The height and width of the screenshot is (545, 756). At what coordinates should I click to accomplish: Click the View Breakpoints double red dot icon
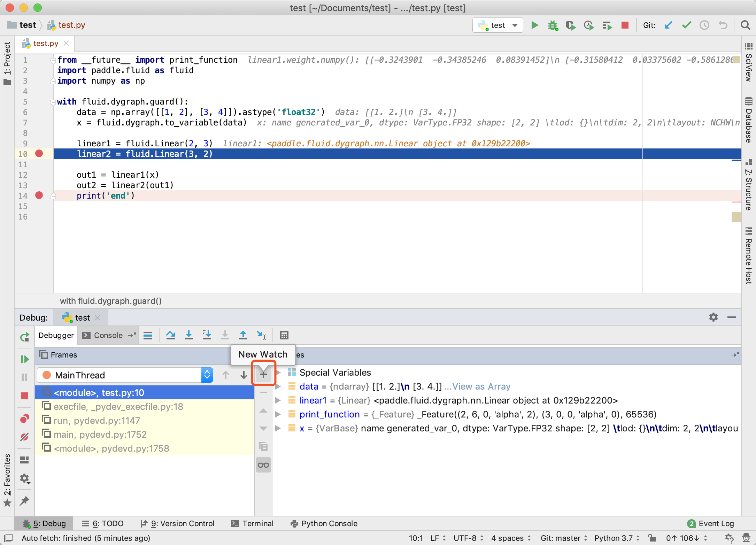(24, 419)
